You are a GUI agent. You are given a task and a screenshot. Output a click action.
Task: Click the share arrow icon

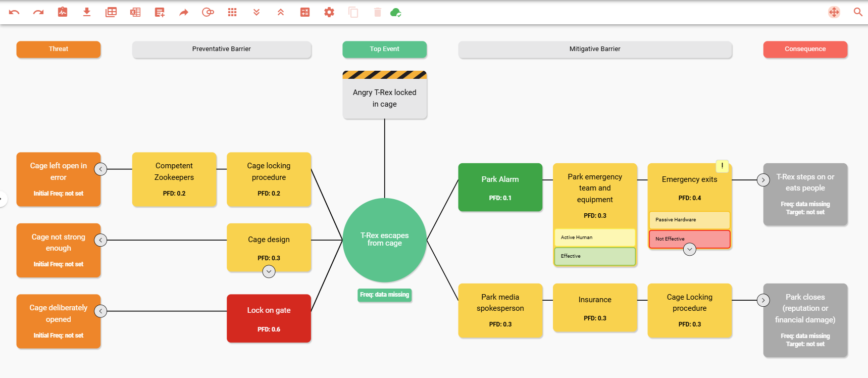[184, 12]
